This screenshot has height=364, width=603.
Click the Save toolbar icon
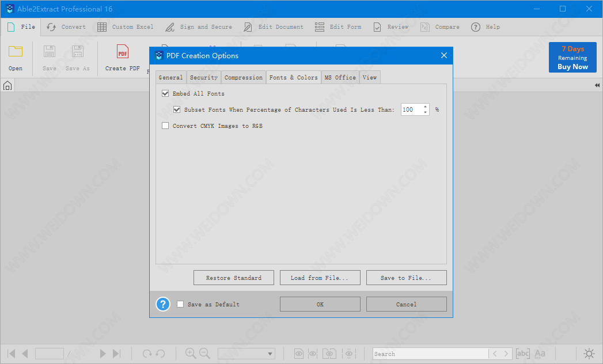[49, 51]
